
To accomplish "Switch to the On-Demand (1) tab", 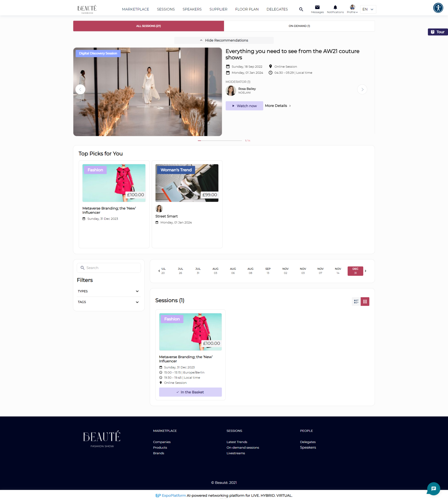I will tap(299, 26).
